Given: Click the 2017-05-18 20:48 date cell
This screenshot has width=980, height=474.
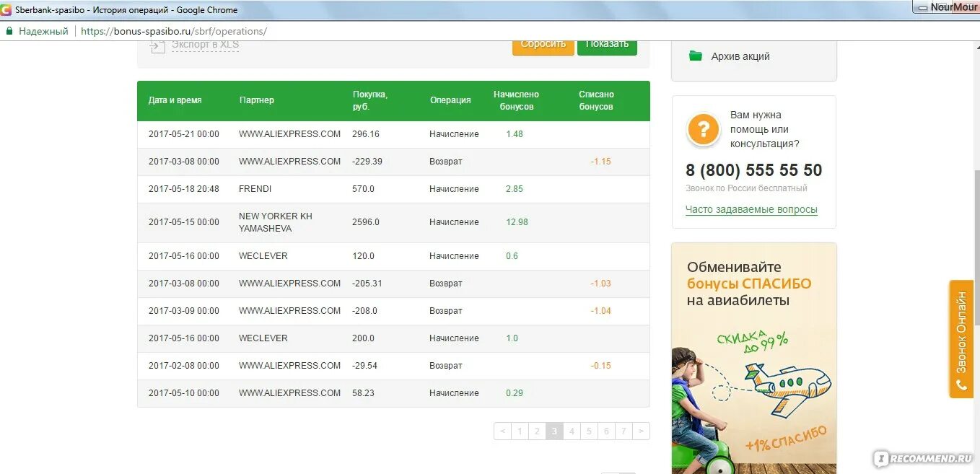Looking at the screenshot, I should click(x=184, y=189).
